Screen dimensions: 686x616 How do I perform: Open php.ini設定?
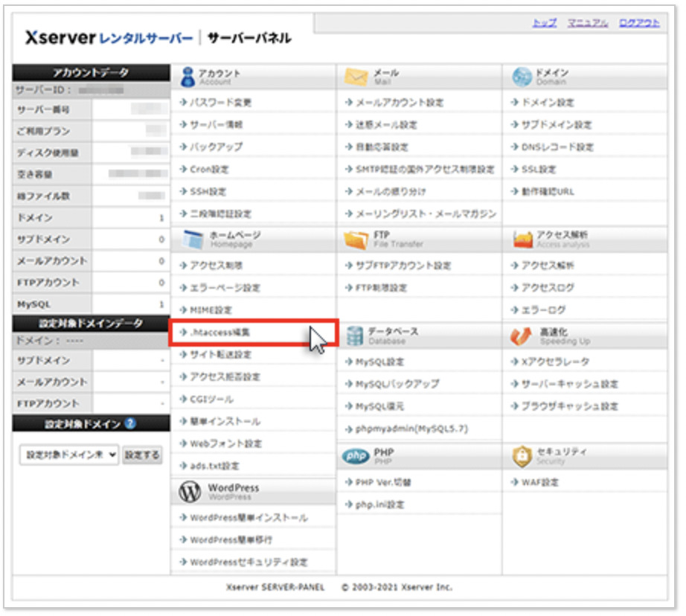pos(379,505)
